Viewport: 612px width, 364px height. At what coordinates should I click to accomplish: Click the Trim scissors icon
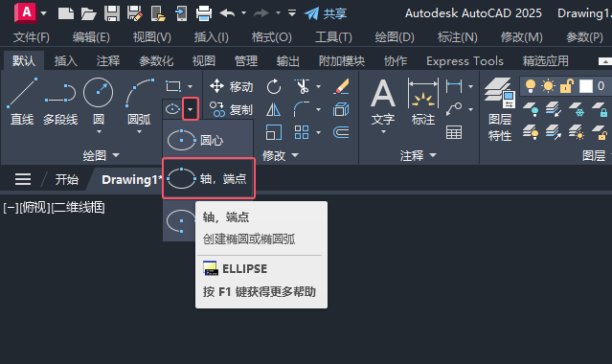[x=302, y=86]
